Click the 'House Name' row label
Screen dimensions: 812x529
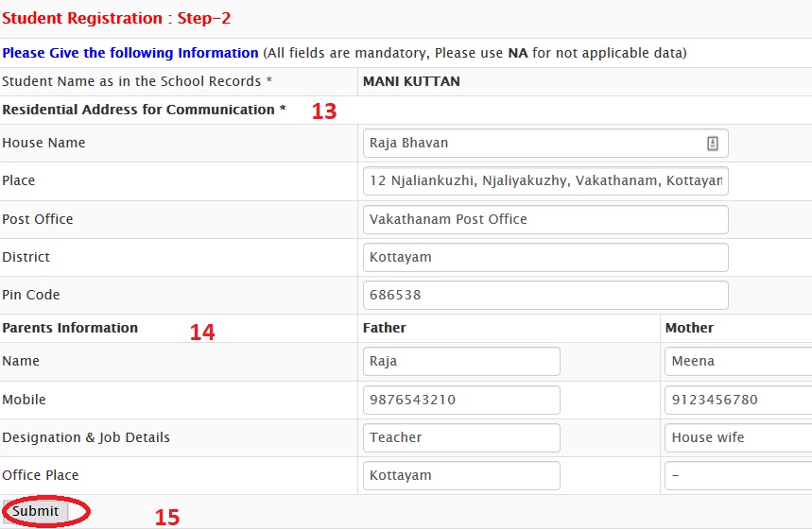43,144
